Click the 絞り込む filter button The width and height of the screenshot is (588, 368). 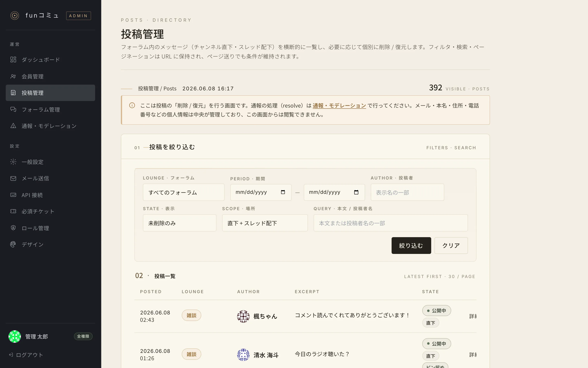coord(411,246)
